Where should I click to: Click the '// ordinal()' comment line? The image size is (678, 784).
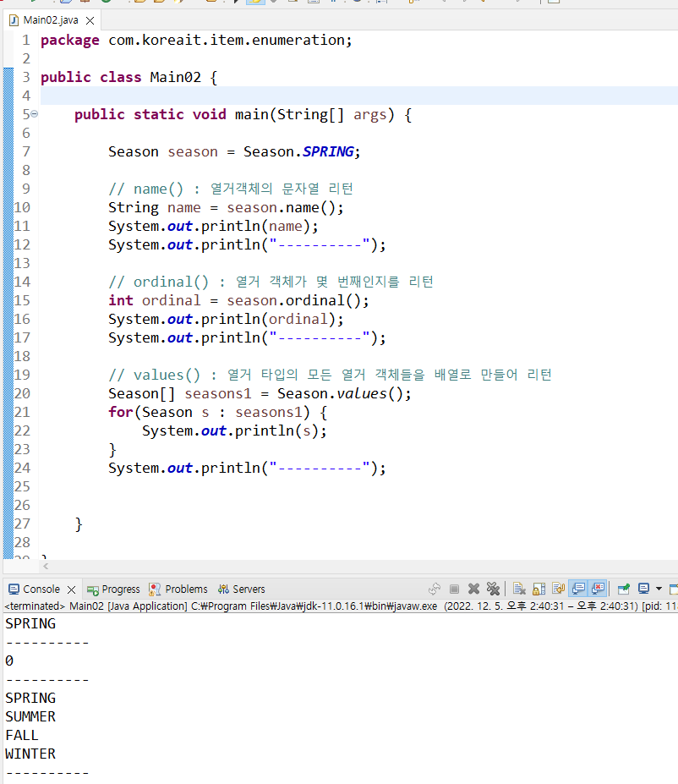pos(271,282)
